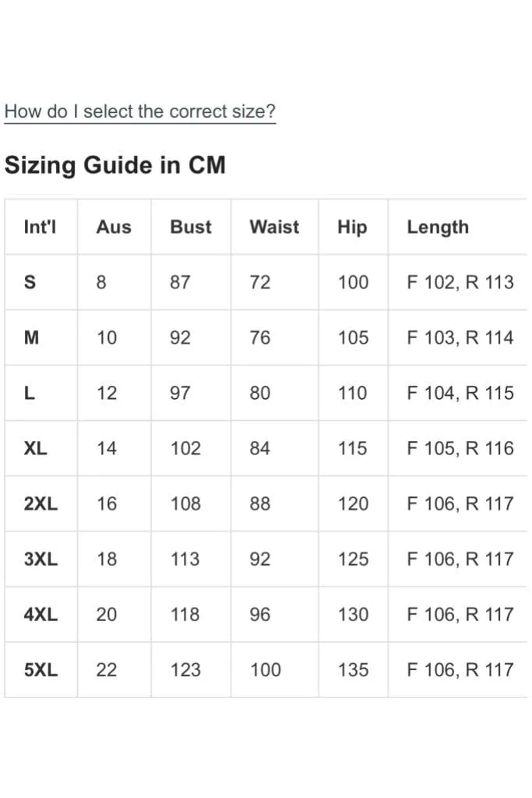The width and height of the screenshot is (532, 798).
Task: Click the 'Sizing Guide in CM' heading
Action: pos(115,165)
